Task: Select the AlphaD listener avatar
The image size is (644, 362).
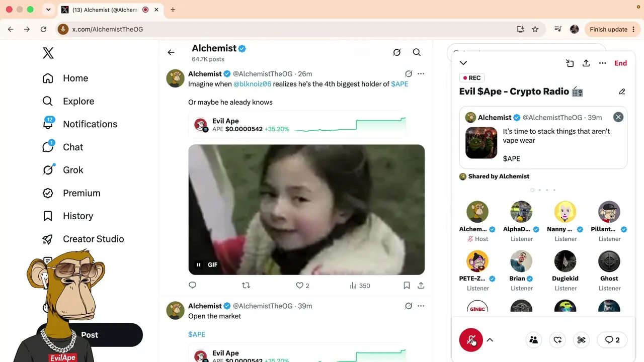Action: click(521, 212)
